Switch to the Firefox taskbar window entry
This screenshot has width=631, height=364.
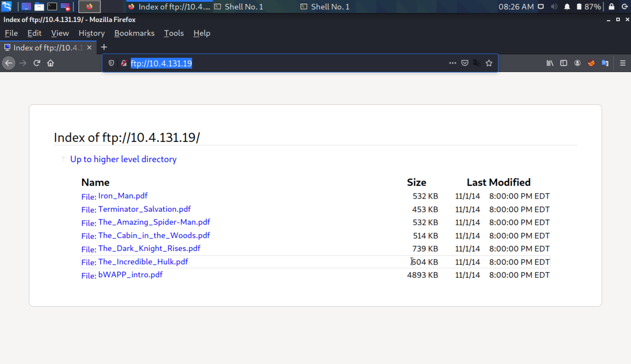tap(168, 7)
